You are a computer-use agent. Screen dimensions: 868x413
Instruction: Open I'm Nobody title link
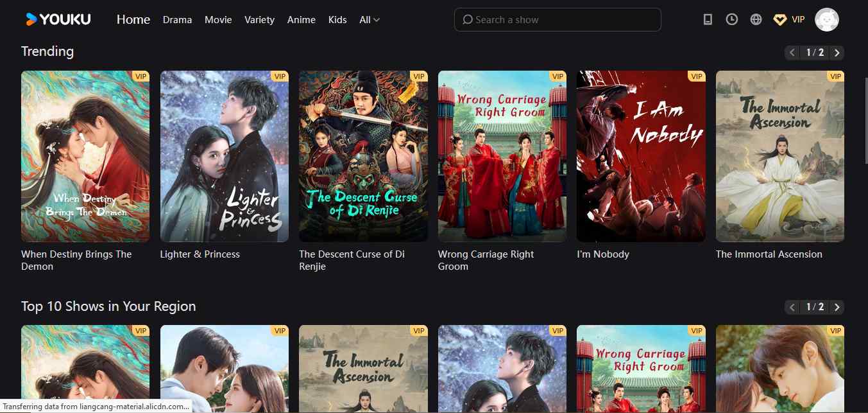[x=603, y=254]
